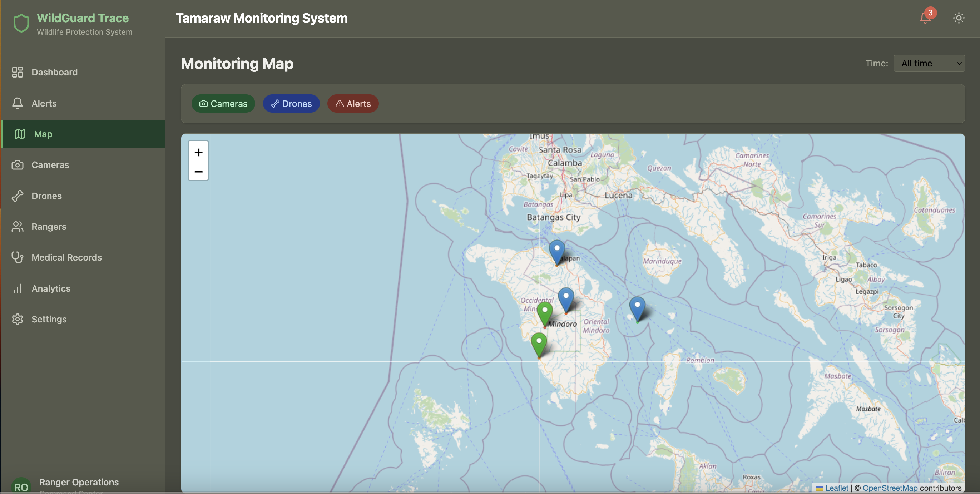This screenshot has height=494, width=980.
Task: Click the WildGuard Trace shield logo
Action: pos(21,23)
